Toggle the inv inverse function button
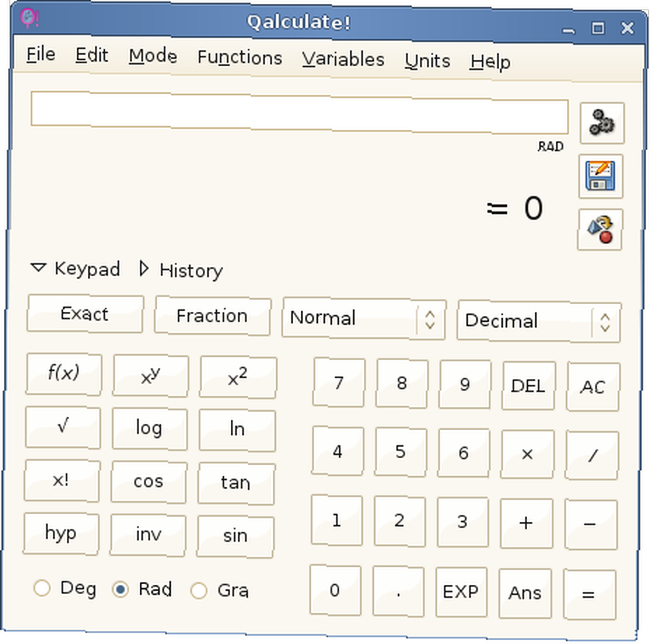Screen dimensions: 650x644 pyautogui.click(x=148, y=534)
